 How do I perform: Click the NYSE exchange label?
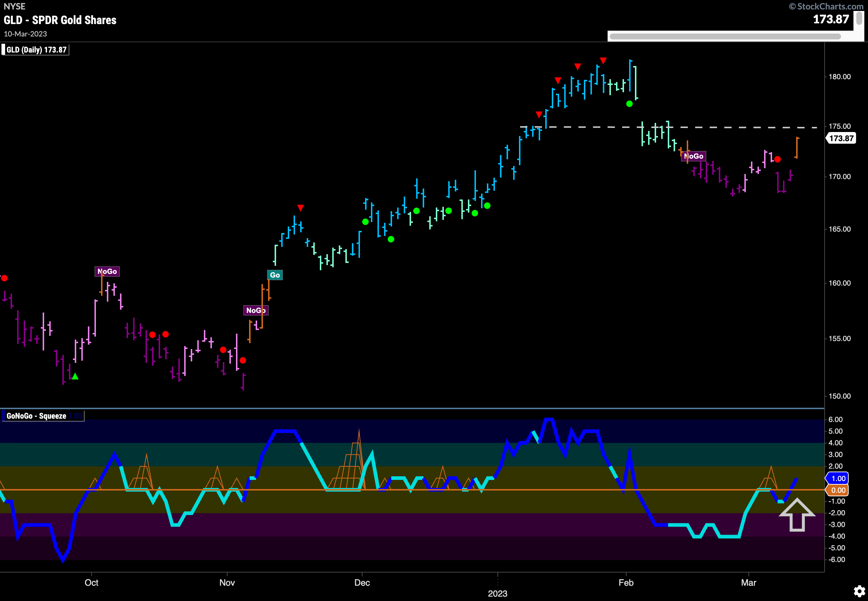pyautogui.click(x=15, y=7)
